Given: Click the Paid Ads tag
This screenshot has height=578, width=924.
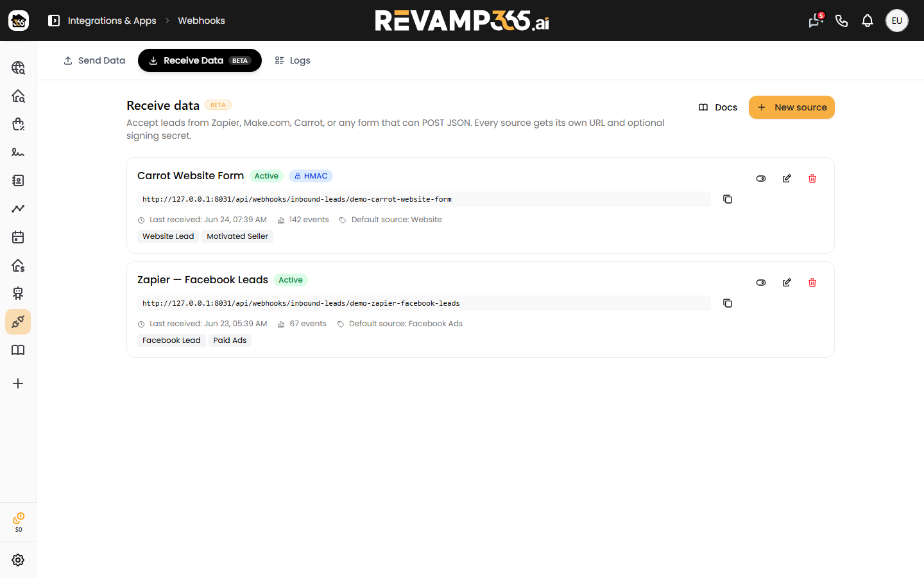Looking at the screenshot, I should [x=230, y=340].
